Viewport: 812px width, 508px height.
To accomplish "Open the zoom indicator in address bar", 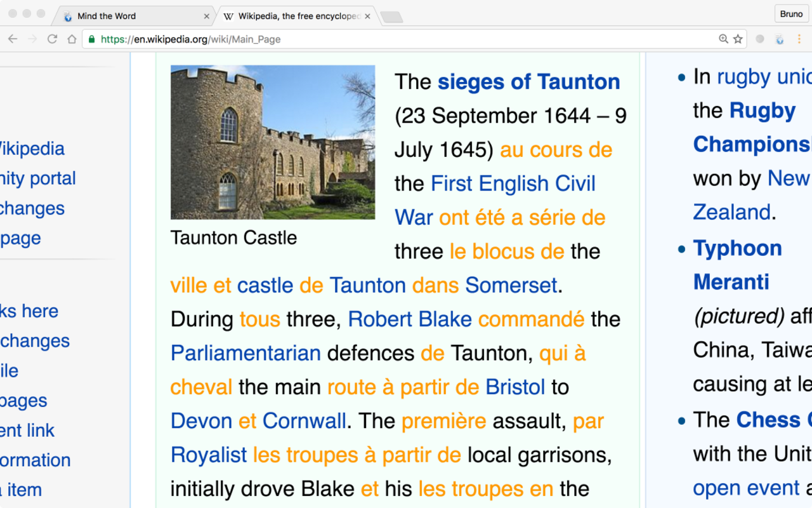I will tap(723, 39).
